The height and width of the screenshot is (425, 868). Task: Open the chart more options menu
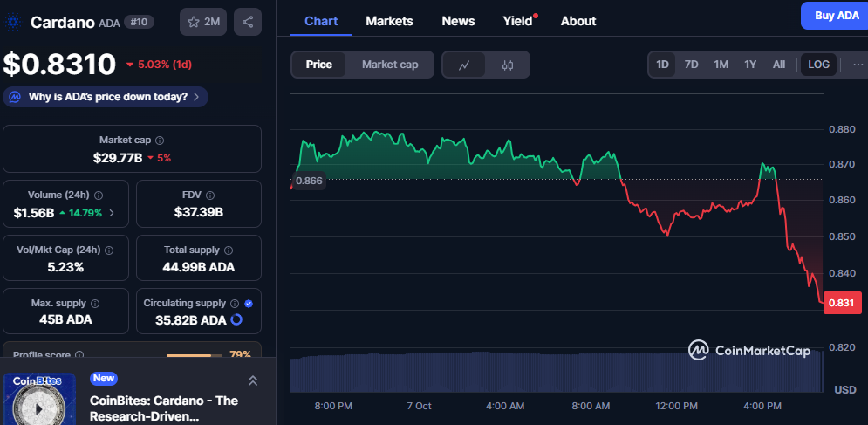pyautogui.click(x=858, y=65)
